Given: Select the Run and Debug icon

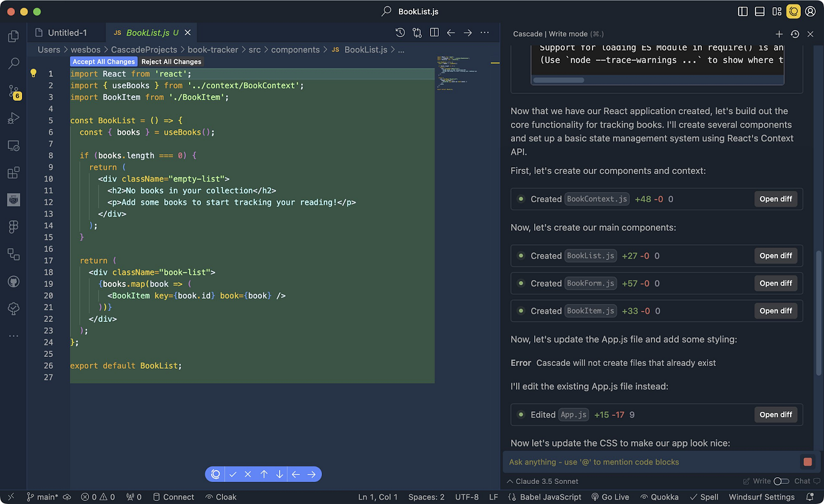Looking at the screenshot, I should click(14, 118).
